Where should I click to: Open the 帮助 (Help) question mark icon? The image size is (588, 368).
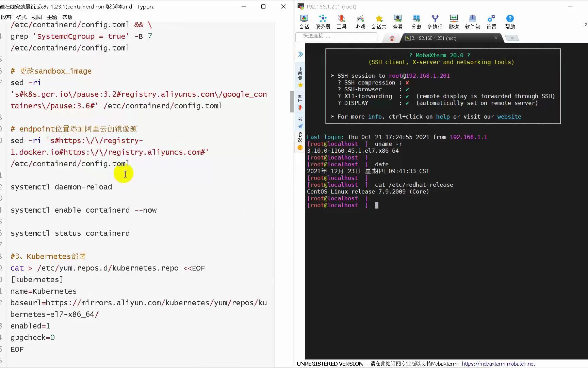510,22
